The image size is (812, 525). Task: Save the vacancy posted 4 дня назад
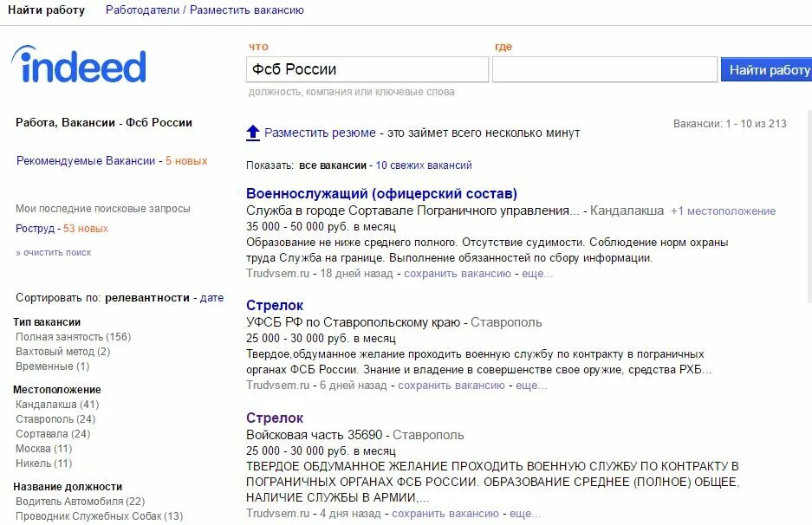pyautogui.click(x=445, y=514)
